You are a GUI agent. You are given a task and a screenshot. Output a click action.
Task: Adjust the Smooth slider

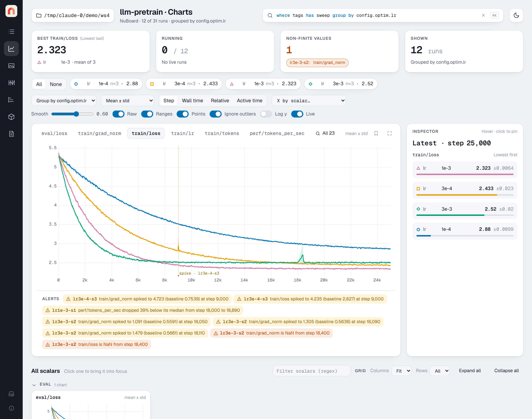point(72,114)
